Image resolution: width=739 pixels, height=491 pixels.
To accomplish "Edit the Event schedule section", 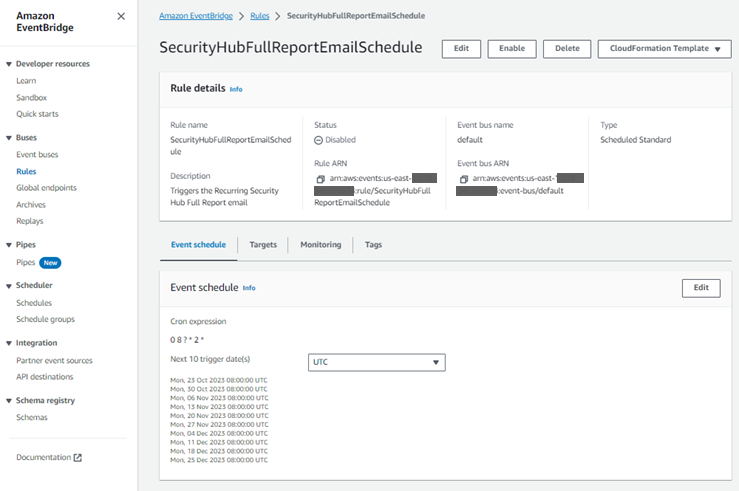I will pos(701,288).
